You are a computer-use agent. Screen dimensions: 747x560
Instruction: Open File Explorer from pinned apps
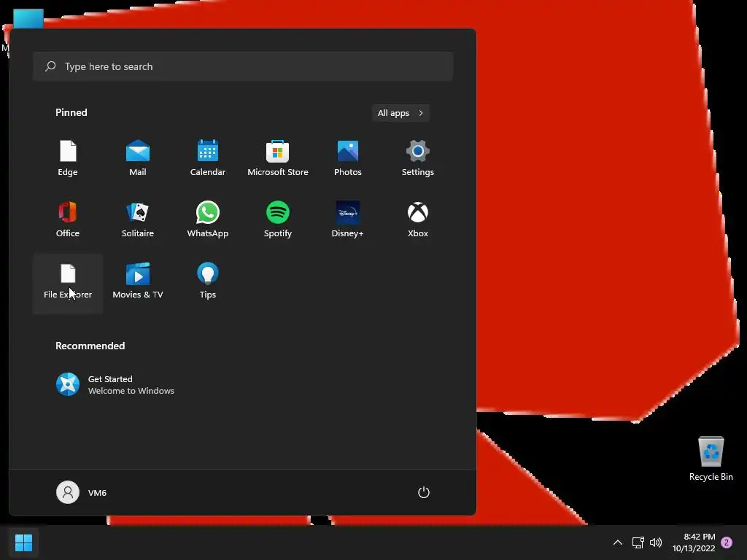coord(68,284)
